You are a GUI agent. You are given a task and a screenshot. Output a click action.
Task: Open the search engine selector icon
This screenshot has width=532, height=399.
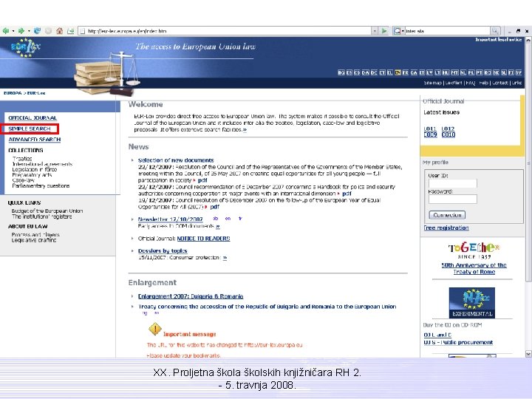(x=397, y=31)
